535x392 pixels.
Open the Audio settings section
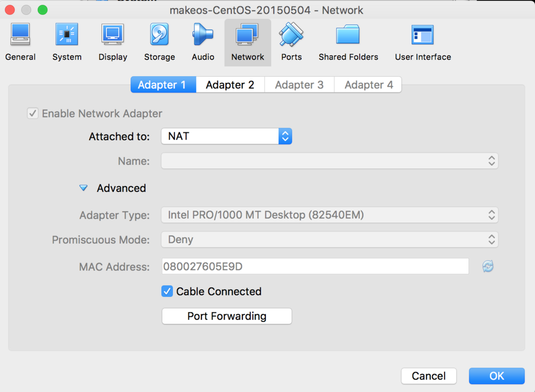pyautogui.click(x=203, y=42)
